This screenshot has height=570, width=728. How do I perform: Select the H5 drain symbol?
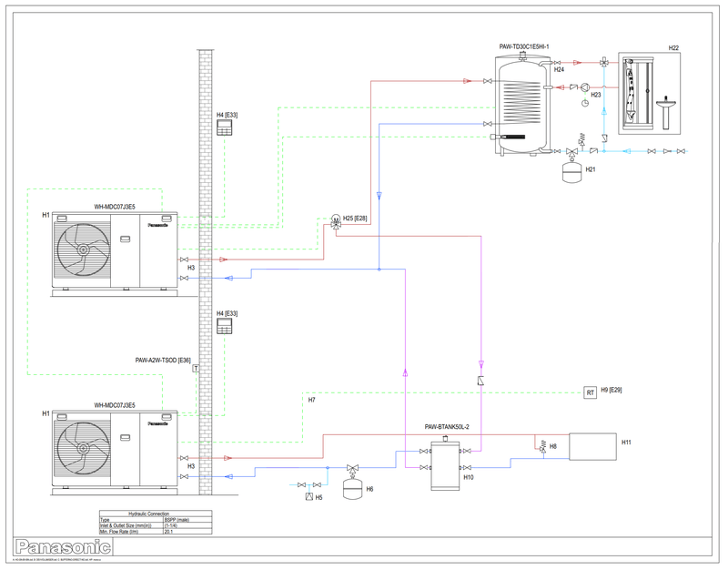tap(309, 496)
